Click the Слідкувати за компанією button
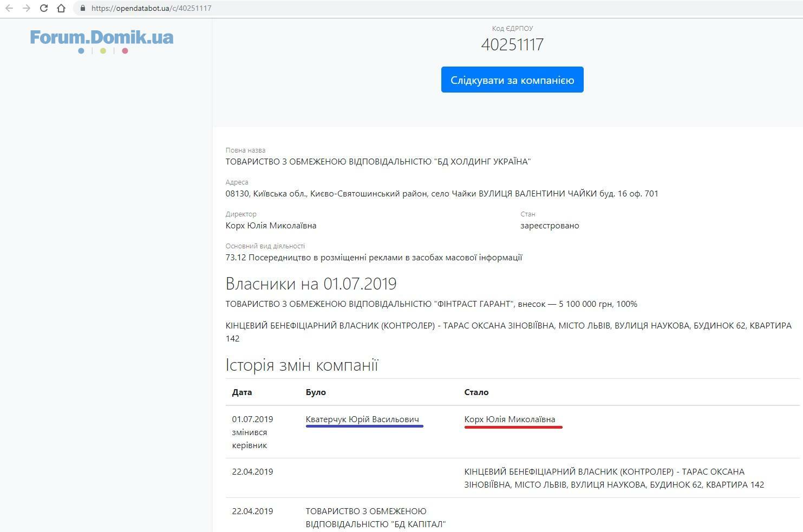This screenshot has height=532, width=803. [512, 80]
